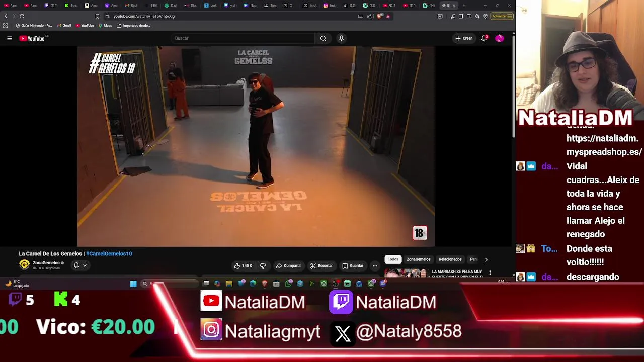Select the 'Relacionados' filter chip

tap(450, 259)
